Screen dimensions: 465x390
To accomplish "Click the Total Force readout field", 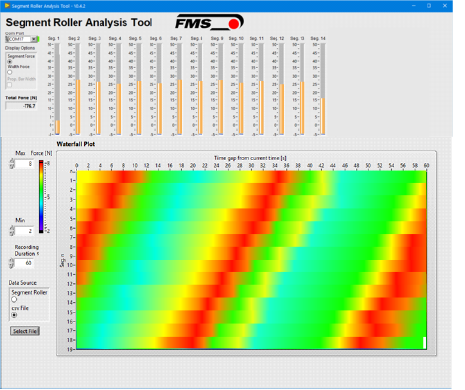I will [21, 106].
